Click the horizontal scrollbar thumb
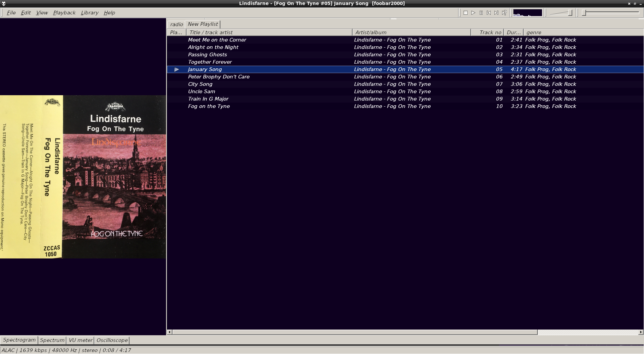This screenshot has height=354, width=644. pos(355,332)
